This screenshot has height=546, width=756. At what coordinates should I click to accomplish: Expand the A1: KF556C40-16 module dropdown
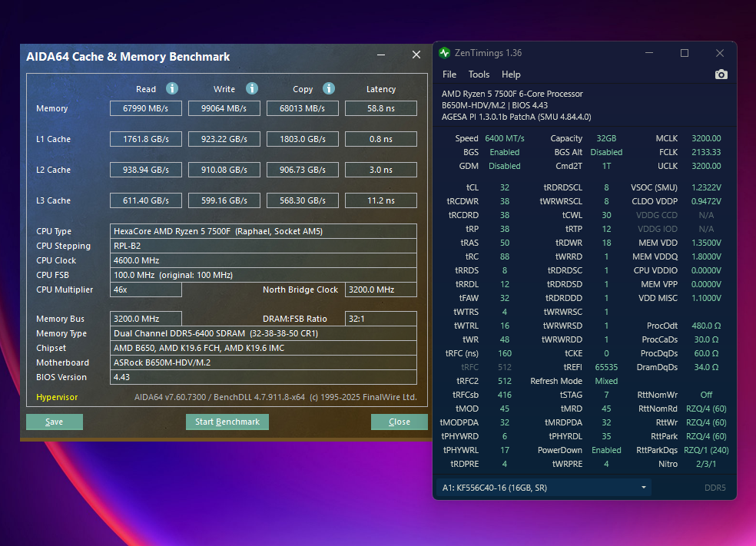pos(544,488)
